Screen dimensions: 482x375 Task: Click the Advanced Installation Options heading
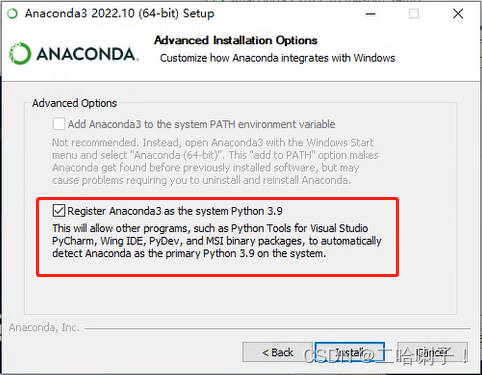236,41
